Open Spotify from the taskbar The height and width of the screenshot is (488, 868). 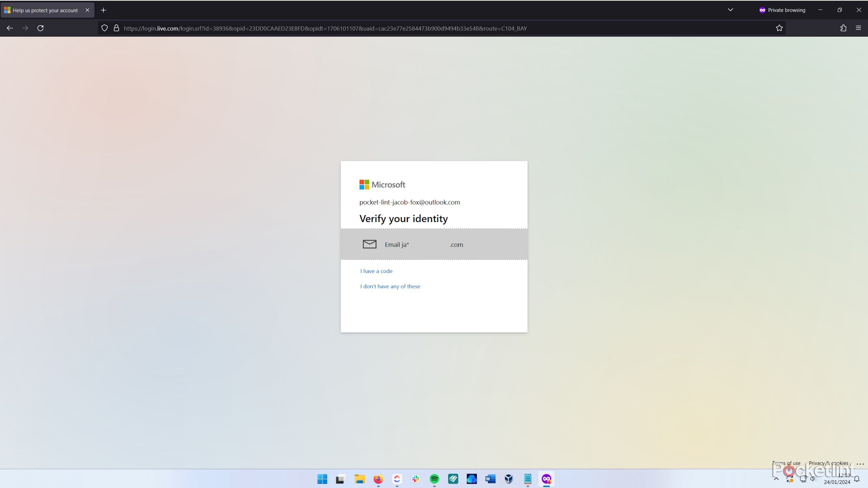click(x=434, y=479)
